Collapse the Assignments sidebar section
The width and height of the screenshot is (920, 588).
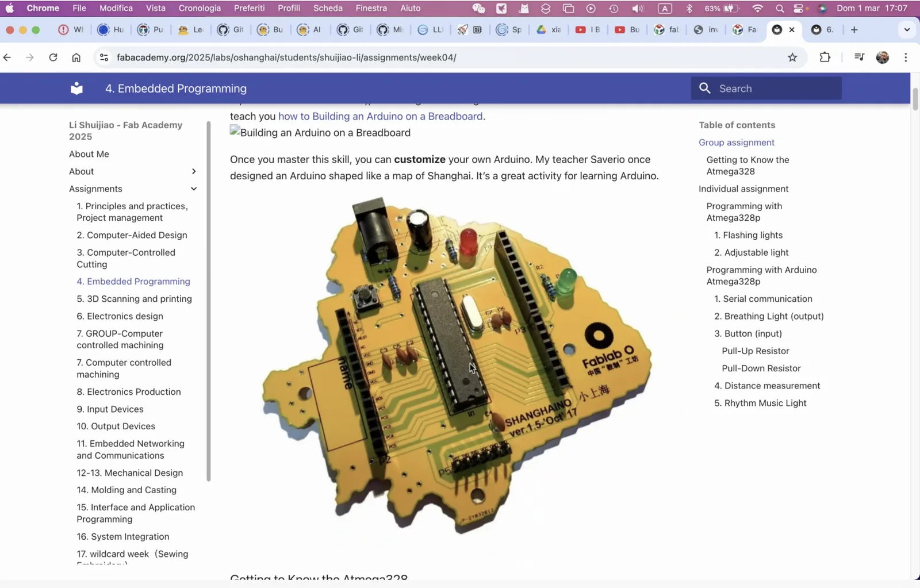click(x=194, y=189)
